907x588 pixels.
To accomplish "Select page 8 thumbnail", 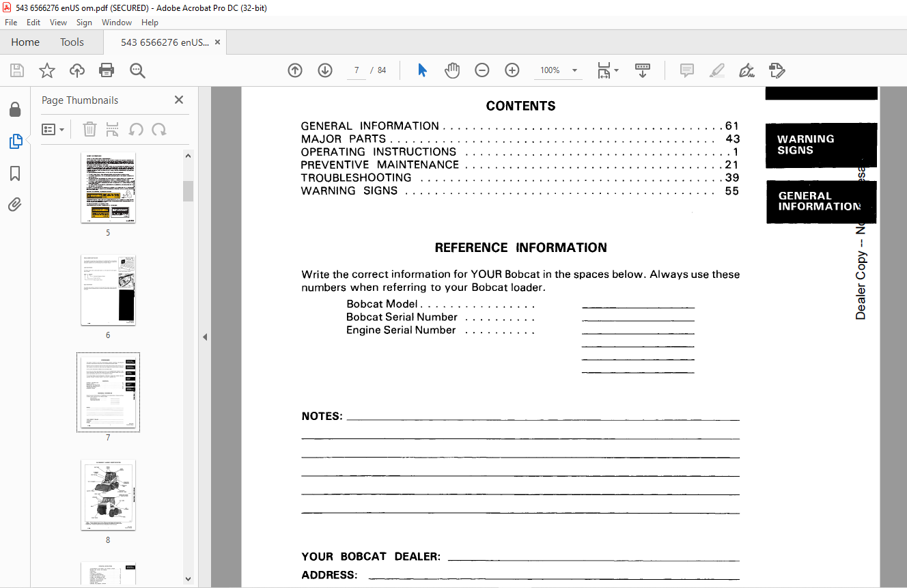I will (108, 495).
